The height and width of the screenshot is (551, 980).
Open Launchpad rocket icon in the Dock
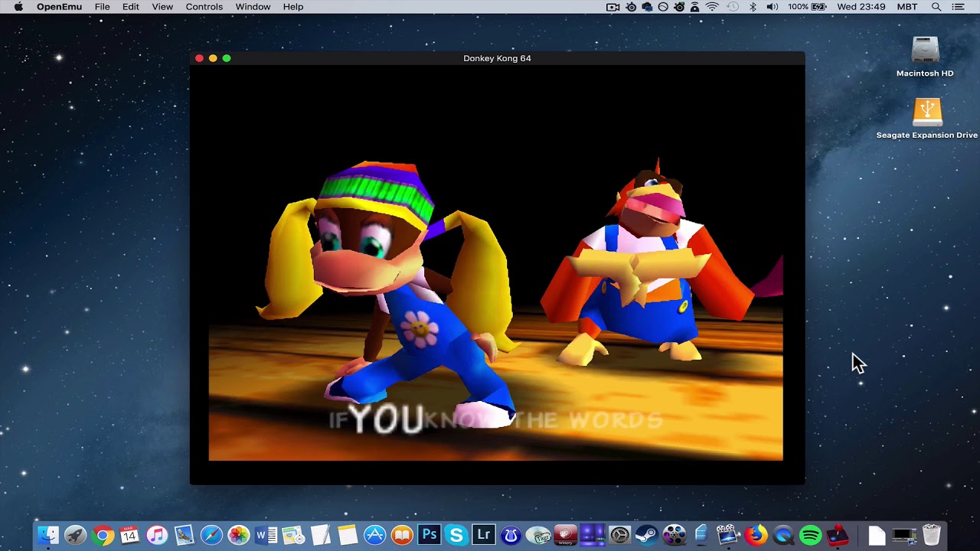[75, 535]
